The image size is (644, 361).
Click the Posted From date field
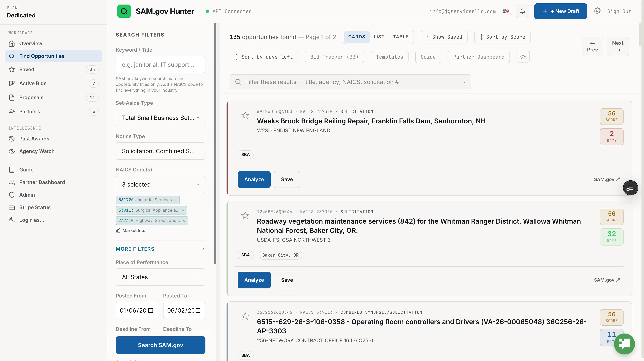(137, 311)
